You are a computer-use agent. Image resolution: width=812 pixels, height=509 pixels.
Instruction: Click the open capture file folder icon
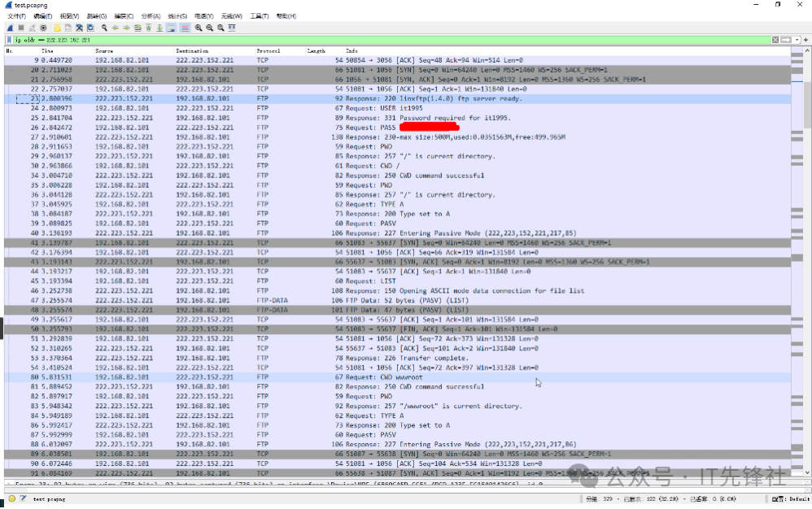click(57, 28)
